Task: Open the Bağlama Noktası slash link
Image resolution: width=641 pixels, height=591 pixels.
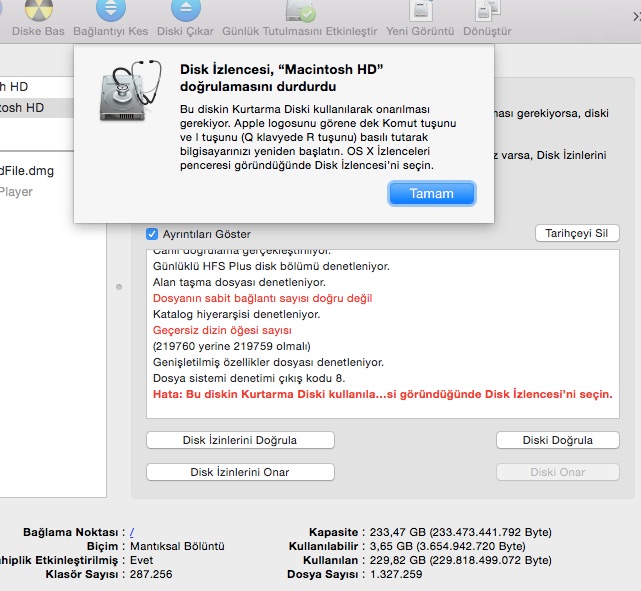Action: pyautogui.click(x=132, y=532)
